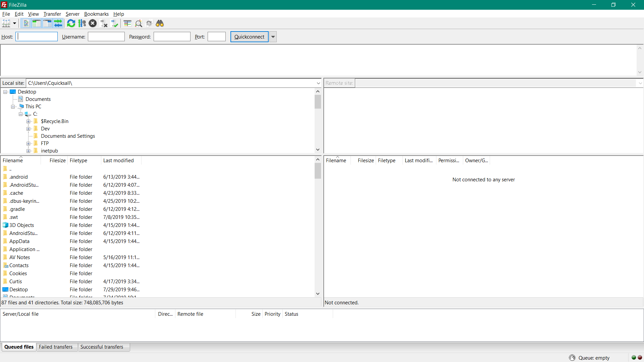Toggle the local directory tree display
The width and height of the screenshot is (644, 362).
[37, 23]
